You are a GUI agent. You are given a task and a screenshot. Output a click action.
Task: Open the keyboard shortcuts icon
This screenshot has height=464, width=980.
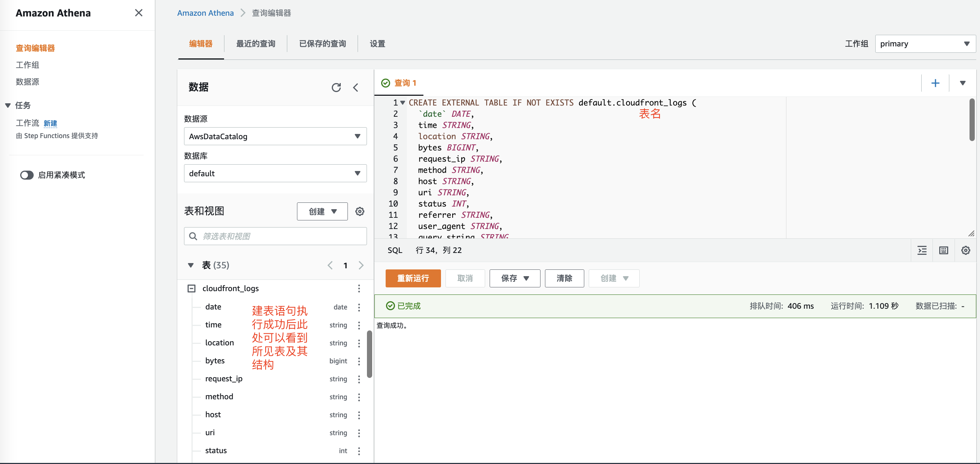943,250
